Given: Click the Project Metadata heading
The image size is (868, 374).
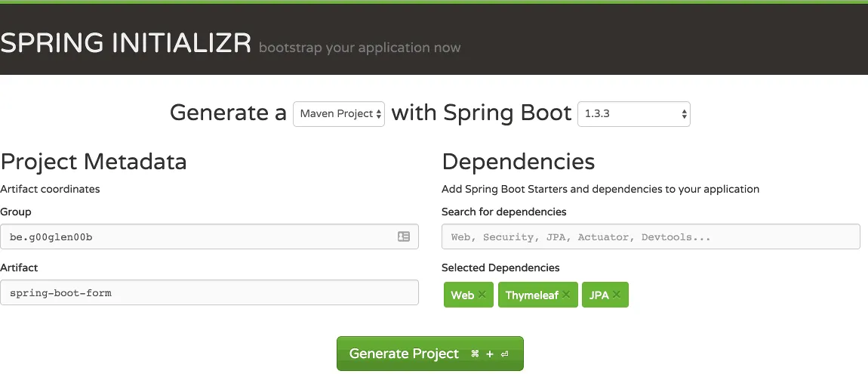Looking at the screenshot, I should point(94,161).
